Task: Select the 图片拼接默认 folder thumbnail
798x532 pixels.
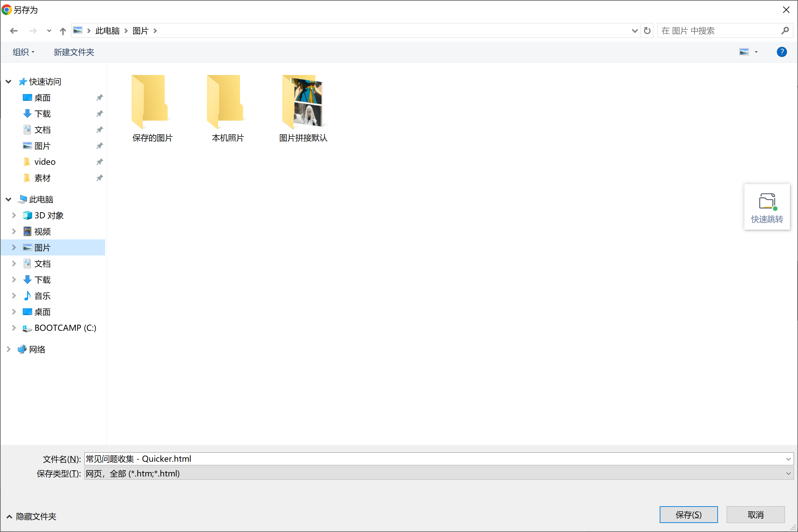Action: pyautogui.click(x=303, y=108)
